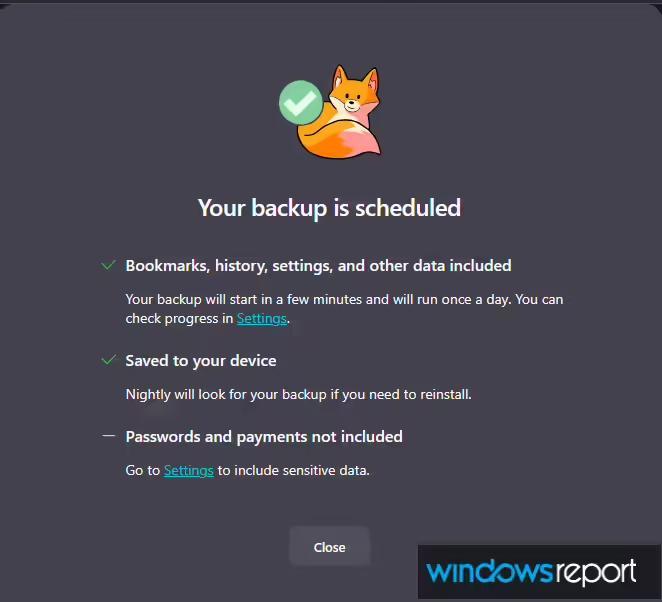Select the 'Bookmarks, history, settings' heading
This screenshot has width=662, height=602.
click(x=318, y=266)
